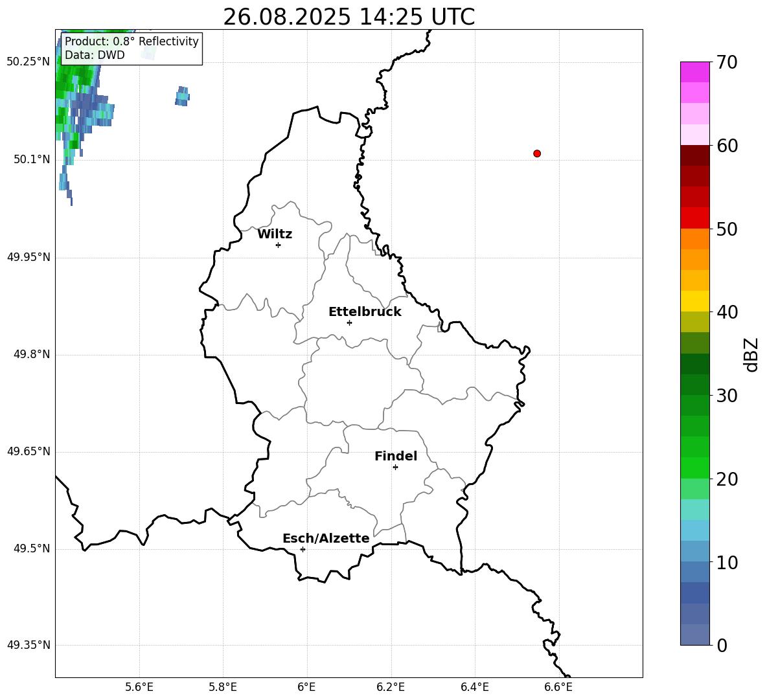Click the light blue colorbar segment near 14
767x700 pixels.
tap(694, 530)
